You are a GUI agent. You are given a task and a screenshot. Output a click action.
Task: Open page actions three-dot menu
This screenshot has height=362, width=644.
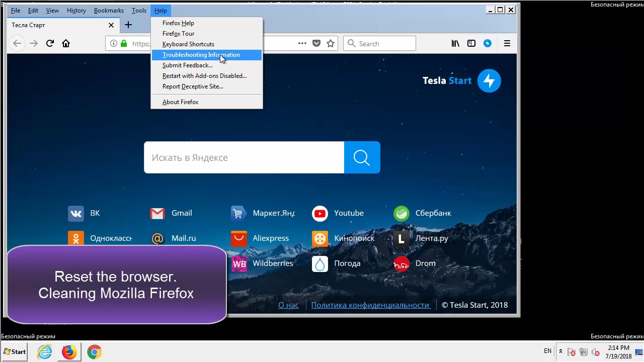[x=302, y=43]
